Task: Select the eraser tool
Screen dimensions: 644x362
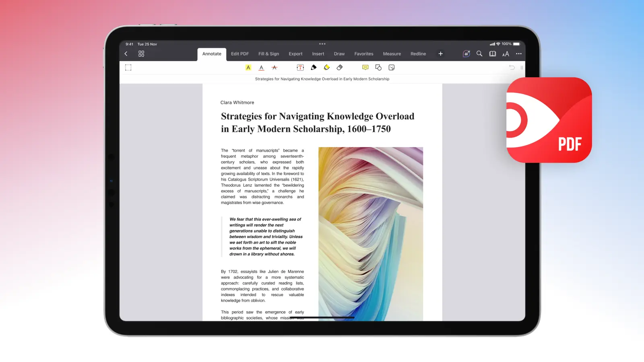Action: tap(340, 68)
